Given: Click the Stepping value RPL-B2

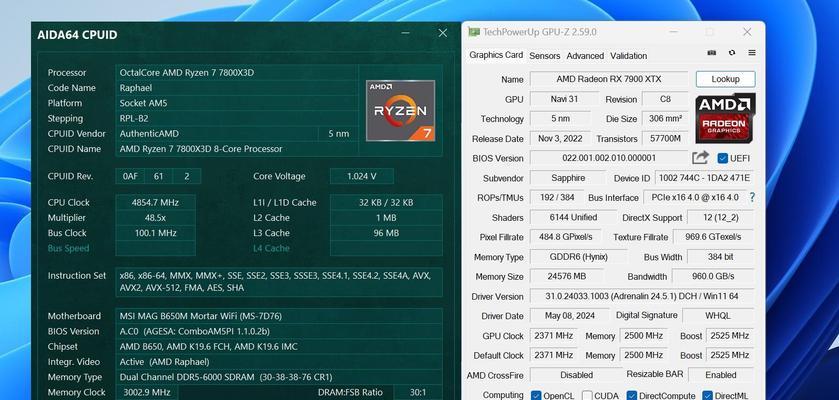Looking at the screenshot, I should pos(237,118).
